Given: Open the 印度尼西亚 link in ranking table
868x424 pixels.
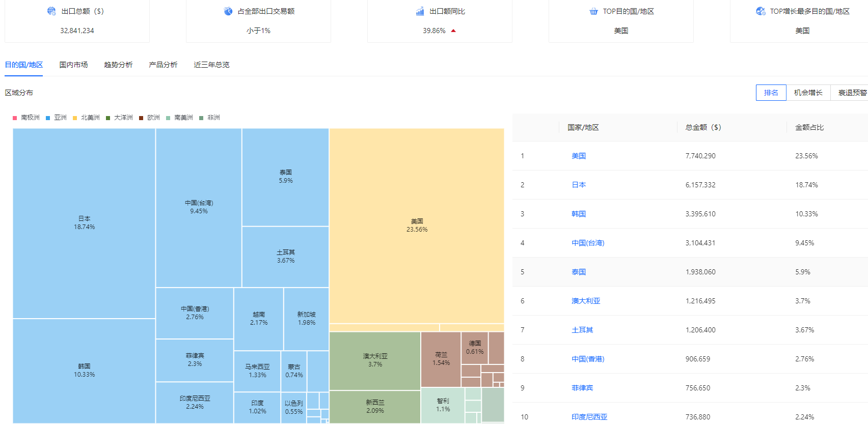Looking at the screenshot, I should click(589, 417).
